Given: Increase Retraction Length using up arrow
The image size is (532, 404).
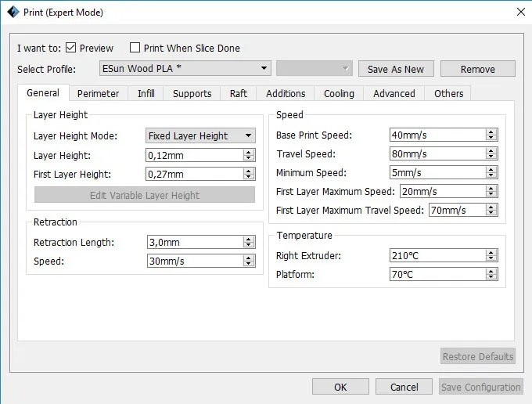Looking at the screenshot, I should [x=249, y=239].
